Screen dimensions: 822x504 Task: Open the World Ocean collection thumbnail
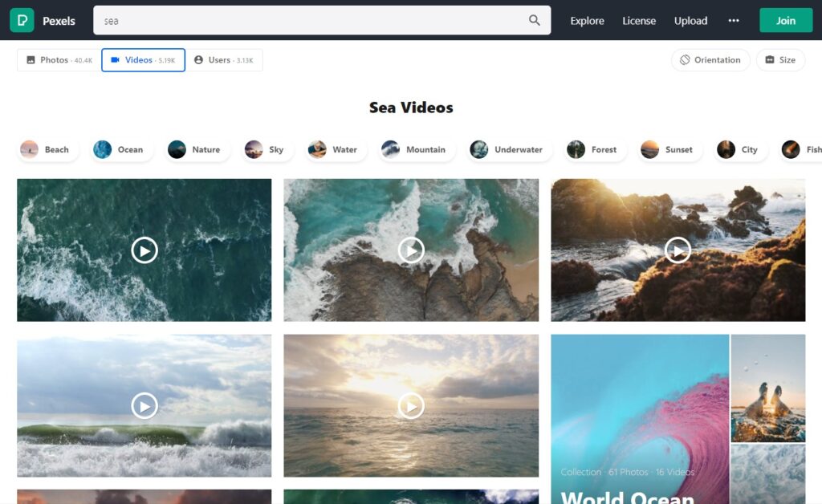pos(640,417)
